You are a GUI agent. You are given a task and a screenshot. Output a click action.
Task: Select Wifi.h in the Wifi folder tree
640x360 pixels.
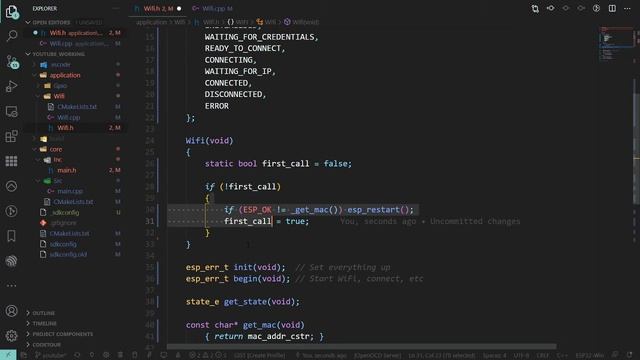[65, 128]
